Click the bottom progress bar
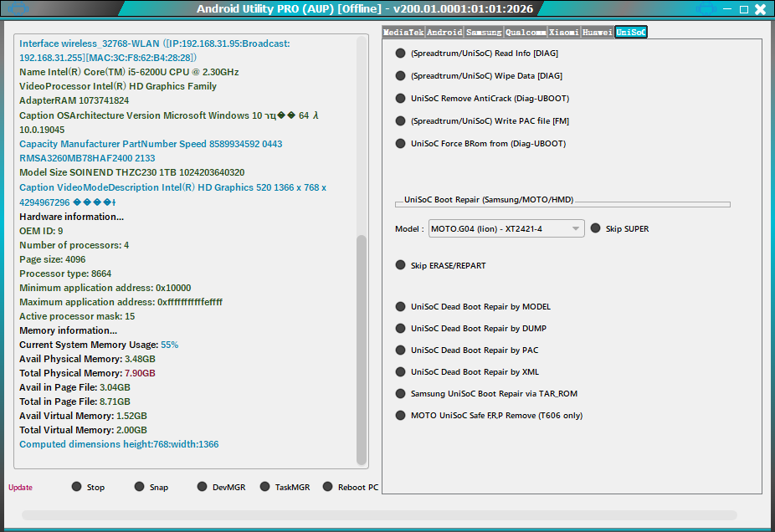 [379, 515]
